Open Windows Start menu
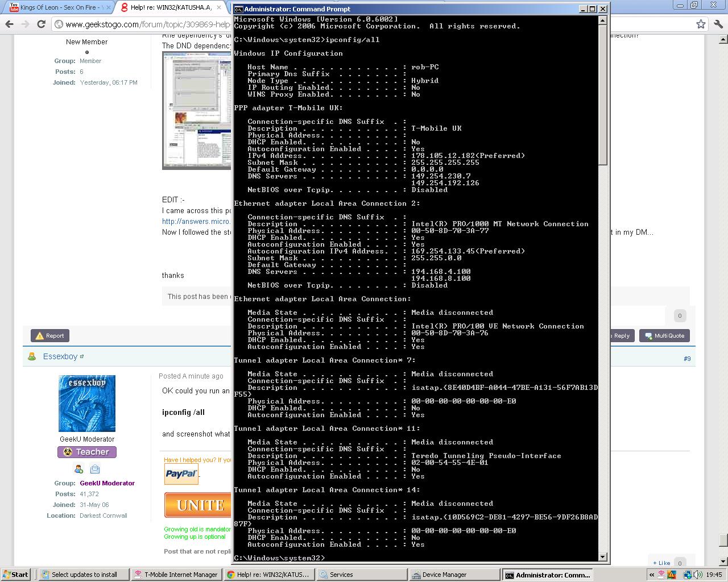This screenshot has width=728, height=582. coord(15,575)
